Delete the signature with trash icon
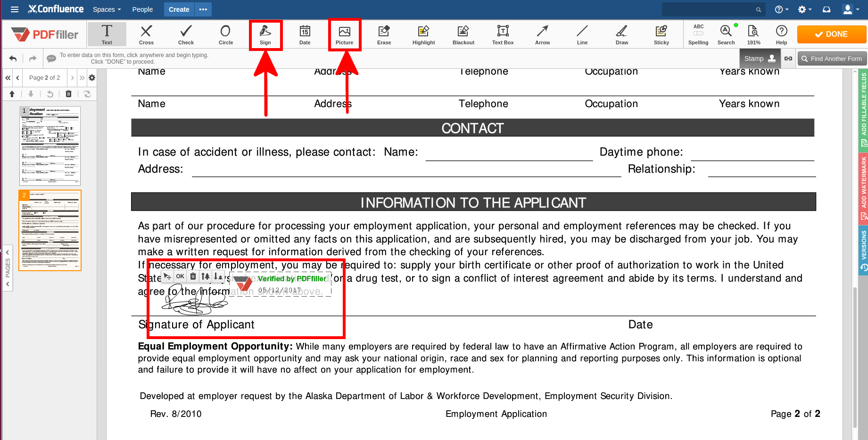Viewport: 868px width, 440px height. tap(193, 276)
